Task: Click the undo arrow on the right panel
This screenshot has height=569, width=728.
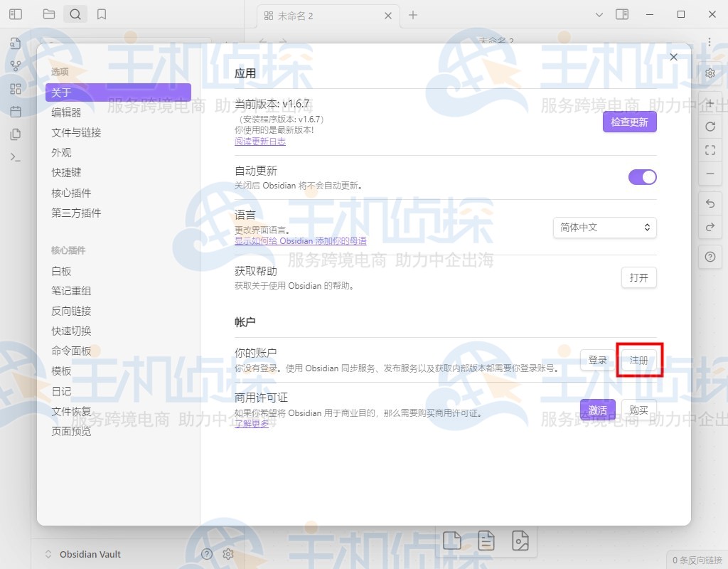Action: (710, 203)
